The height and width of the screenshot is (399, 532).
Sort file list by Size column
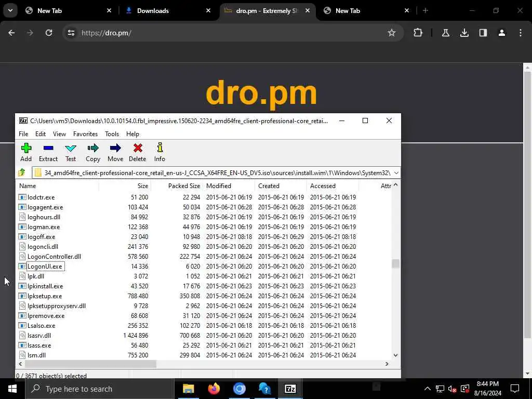point(125,186)
